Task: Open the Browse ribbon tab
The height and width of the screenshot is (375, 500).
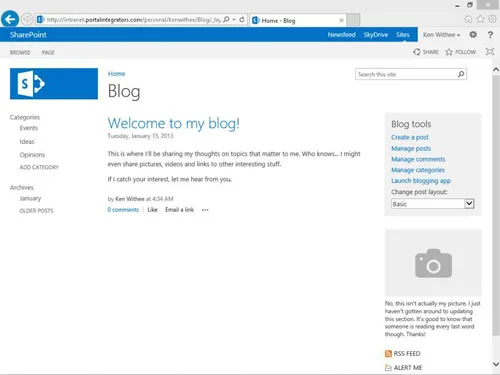Action: pos(20,52)
